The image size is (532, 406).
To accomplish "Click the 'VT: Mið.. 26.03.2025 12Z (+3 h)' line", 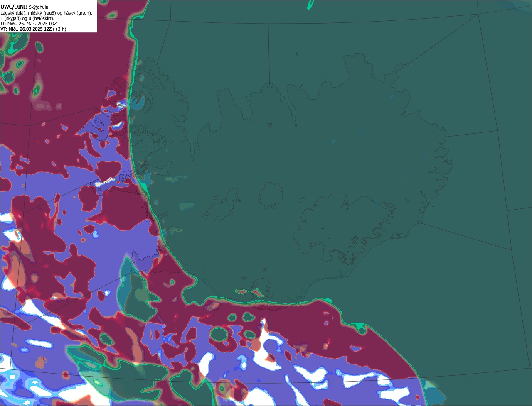I will tap(33, 29).
